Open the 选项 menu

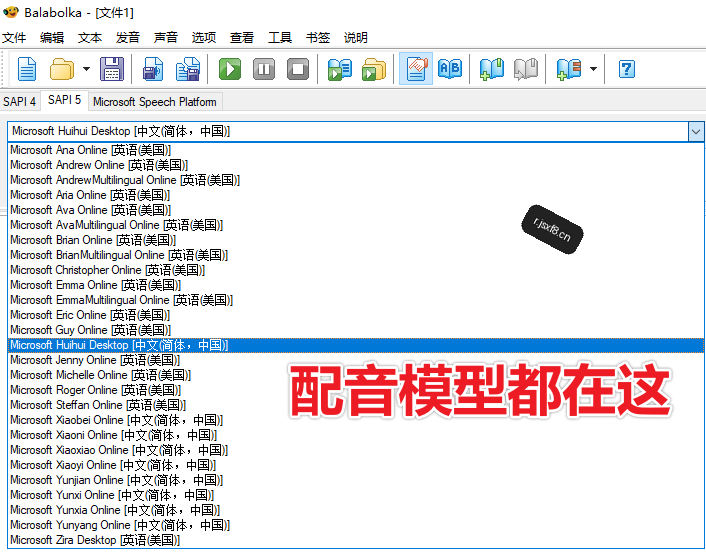click(x=204, y=37)
